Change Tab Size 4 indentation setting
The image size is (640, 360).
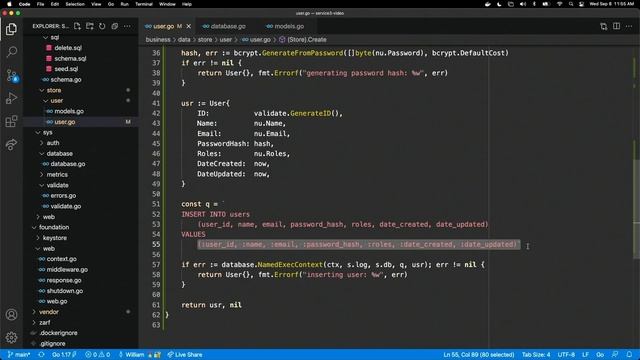click(x=536, y=355)
